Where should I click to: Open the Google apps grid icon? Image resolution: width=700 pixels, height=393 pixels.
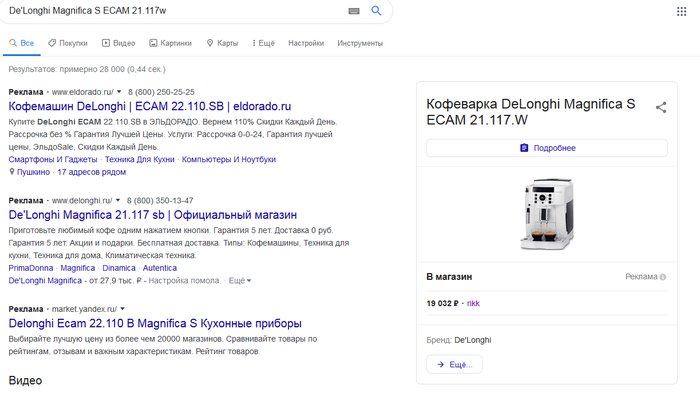[x=681, y=12]
